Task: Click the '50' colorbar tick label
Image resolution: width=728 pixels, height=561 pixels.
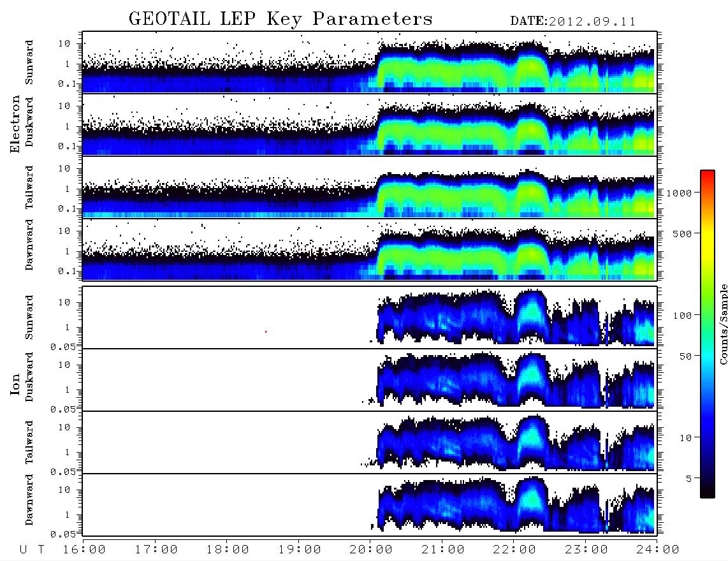Action: pos(685,356)
